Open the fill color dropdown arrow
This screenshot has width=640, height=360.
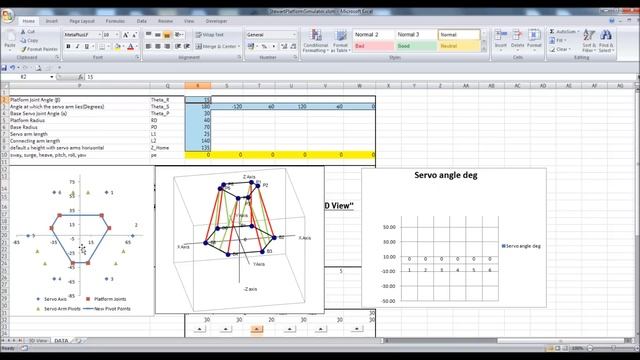click(x=123, y=47)
